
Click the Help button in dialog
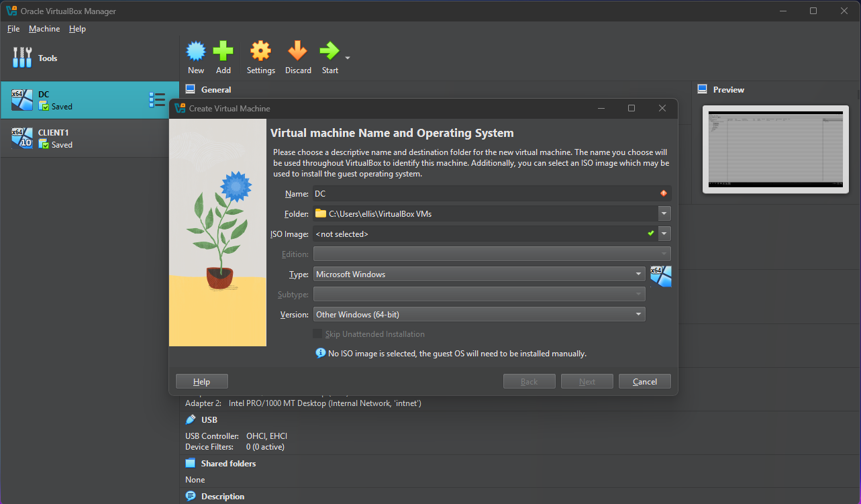click(202, 381)
